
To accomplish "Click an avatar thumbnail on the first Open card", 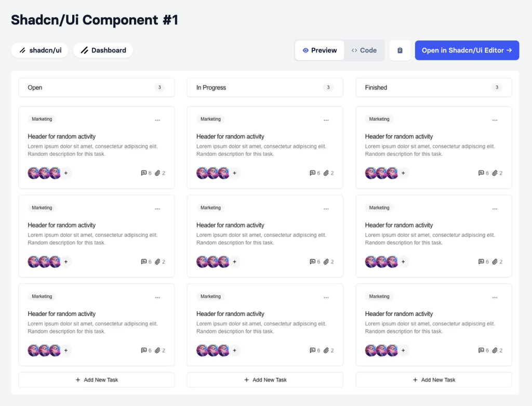I will coord(32,173).
